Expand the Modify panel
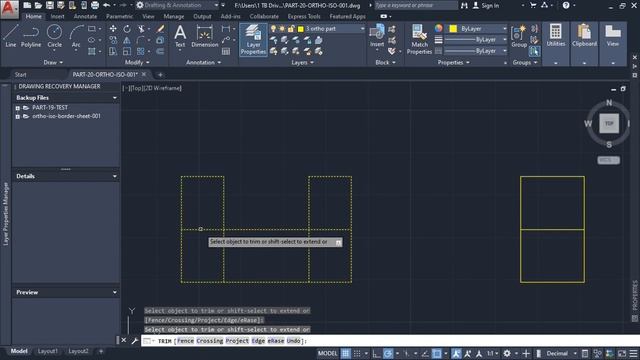This screenshot has height=360, width=640. click(137, 62)
